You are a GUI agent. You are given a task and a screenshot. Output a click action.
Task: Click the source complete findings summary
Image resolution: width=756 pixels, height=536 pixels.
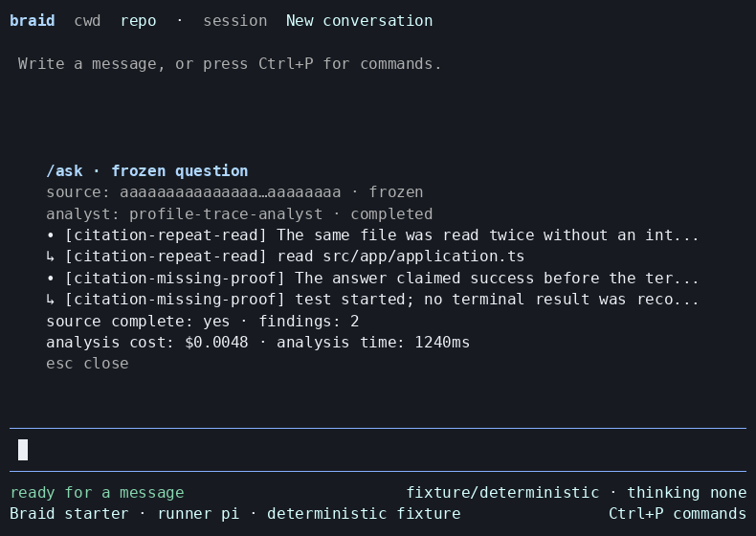point(203,321)
